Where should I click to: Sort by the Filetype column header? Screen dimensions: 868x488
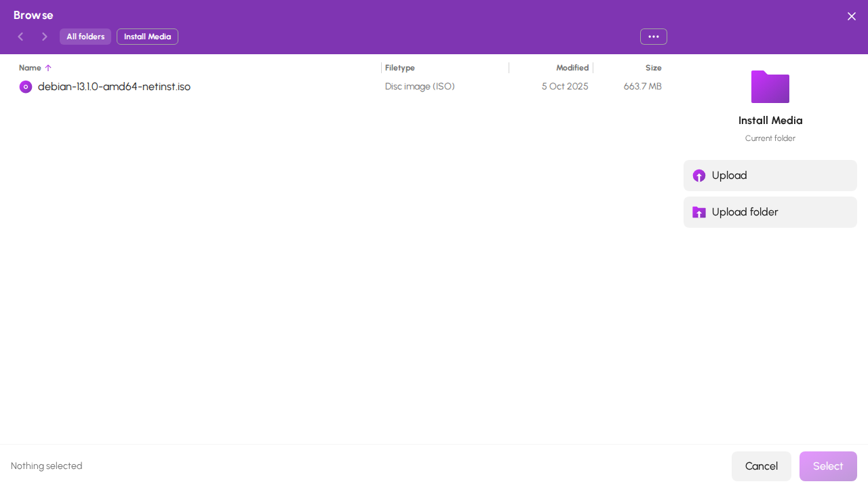(x=400, y=68)
